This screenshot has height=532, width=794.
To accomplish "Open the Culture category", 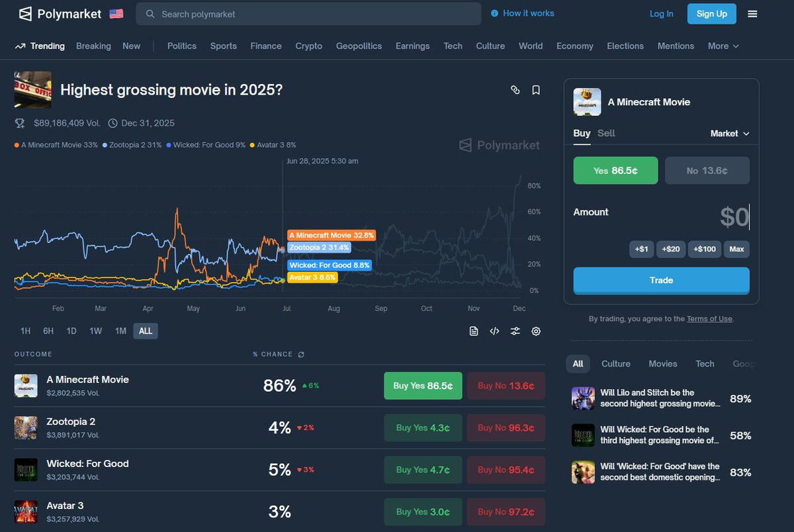I will pyautogui.click(x=490, y=46).
